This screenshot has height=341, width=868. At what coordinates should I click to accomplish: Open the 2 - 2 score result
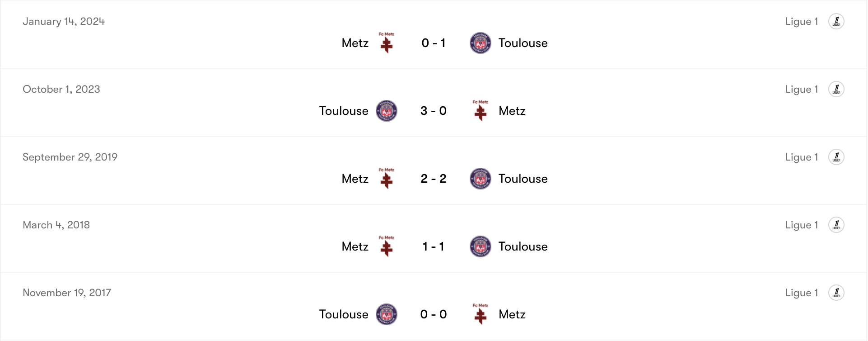point(434,179)
